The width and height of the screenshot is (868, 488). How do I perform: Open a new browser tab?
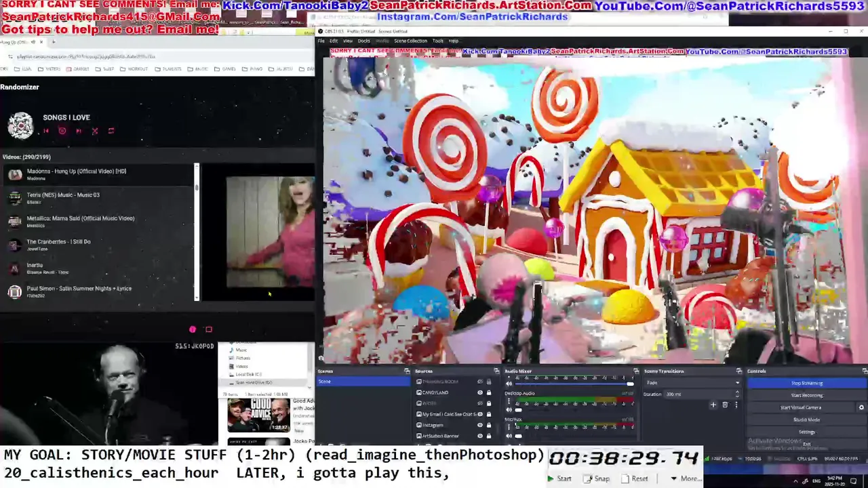54,42
